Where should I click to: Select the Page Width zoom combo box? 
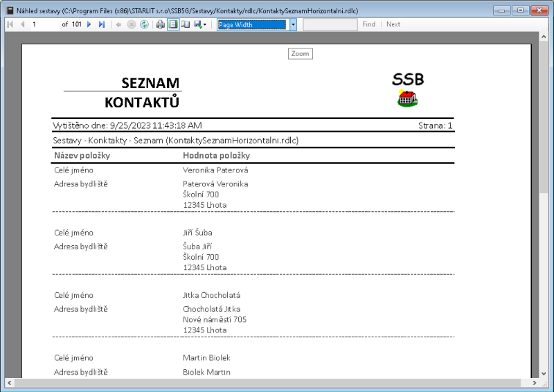251,24
